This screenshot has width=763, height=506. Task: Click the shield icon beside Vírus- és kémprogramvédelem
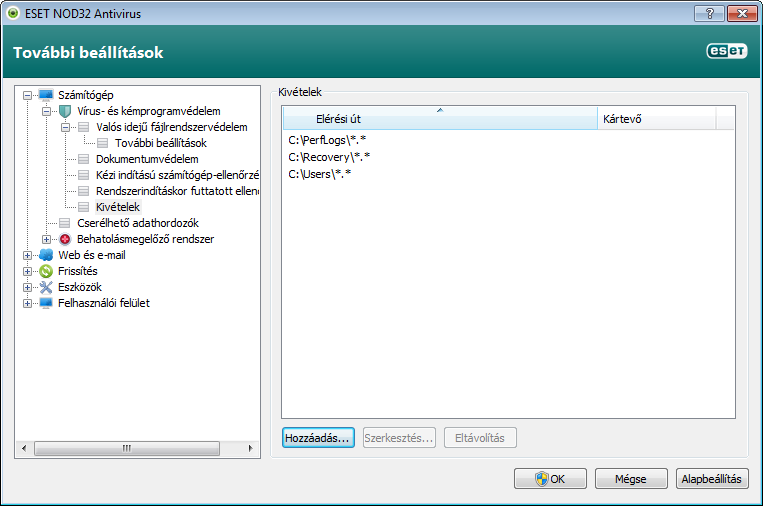point(65,111)
